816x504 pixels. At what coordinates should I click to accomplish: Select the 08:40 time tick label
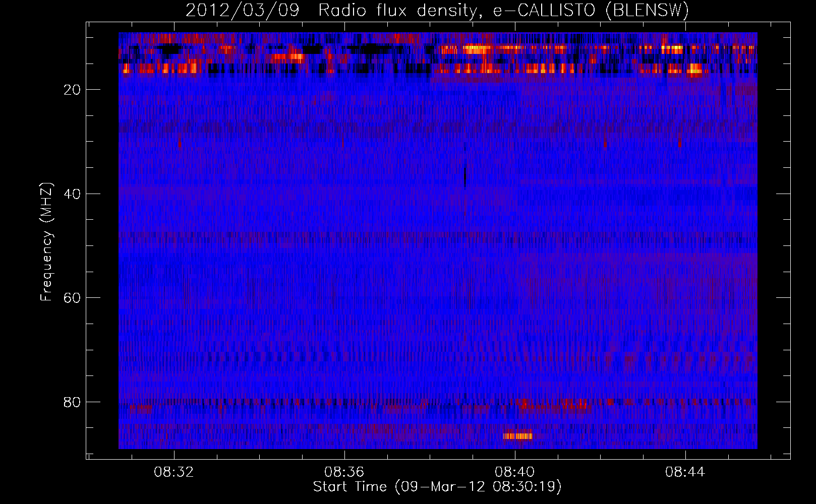515,472
